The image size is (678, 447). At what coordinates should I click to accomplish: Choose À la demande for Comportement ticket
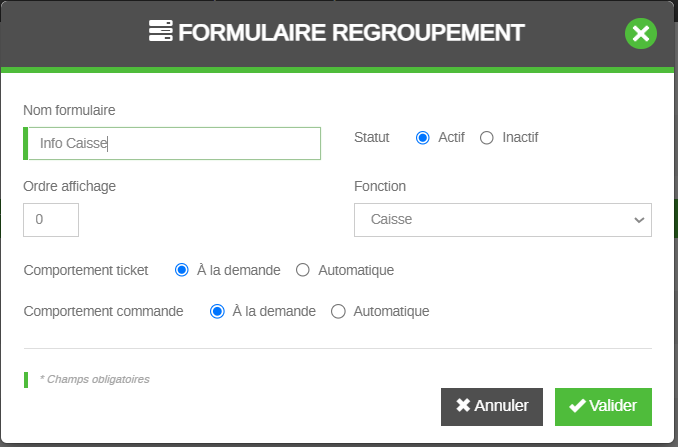point(182,270)
